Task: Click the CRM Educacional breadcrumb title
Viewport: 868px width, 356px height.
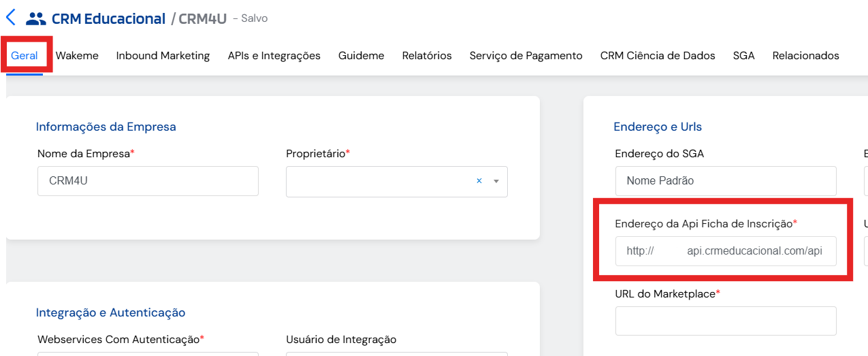Action: pyautogui.click(x=108, y=18)
